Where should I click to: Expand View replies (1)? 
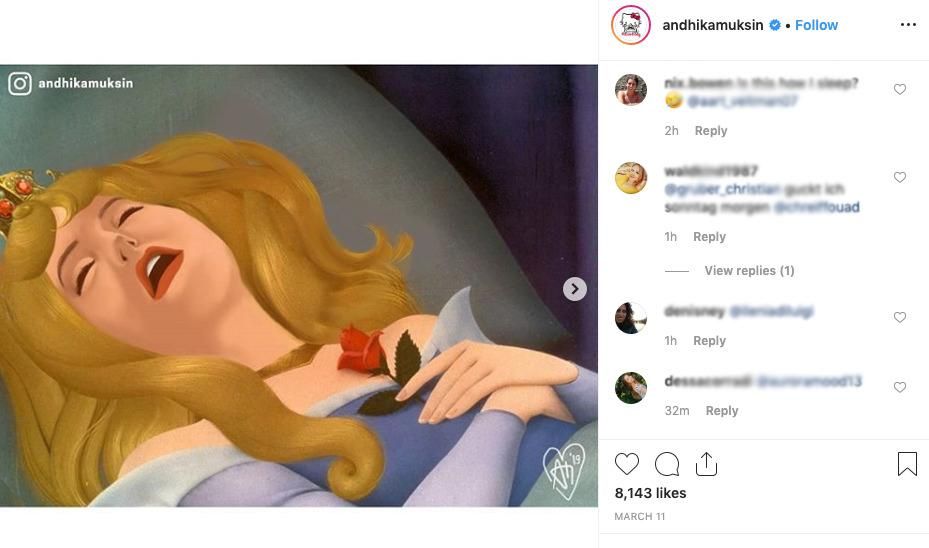click(x=749, y=271)
